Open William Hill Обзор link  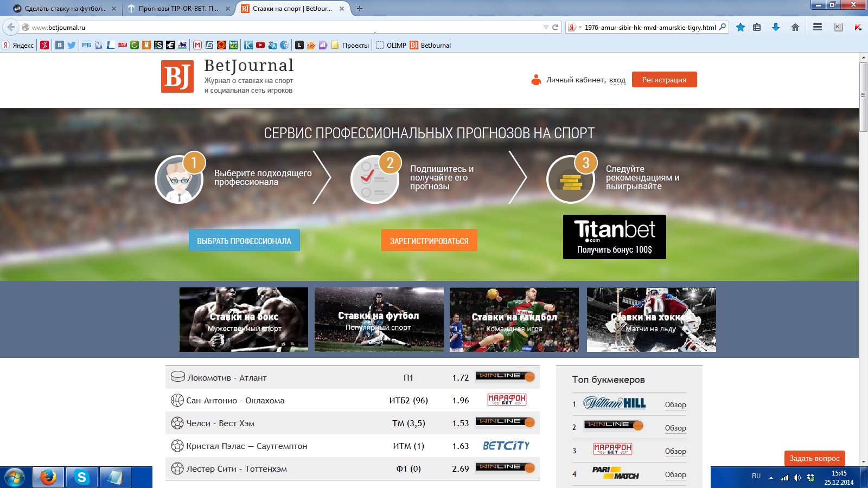tap(675, 404)
